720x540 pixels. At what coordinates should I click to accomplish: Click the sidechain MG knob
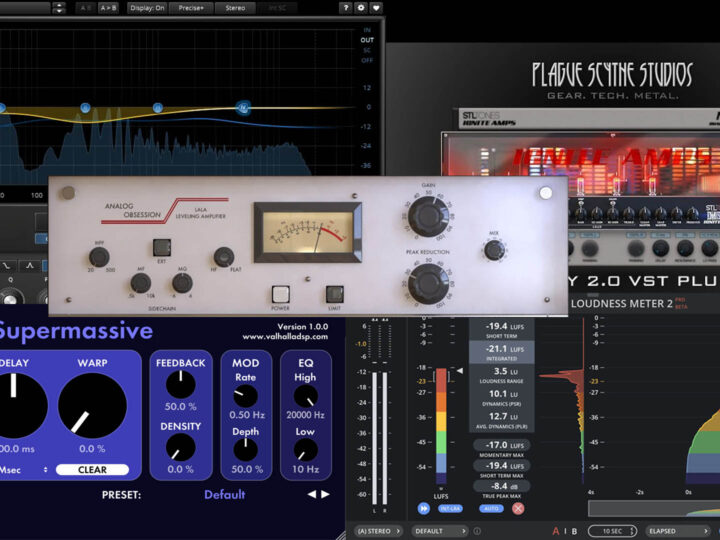pyautogui.click(x=182, y=283)
